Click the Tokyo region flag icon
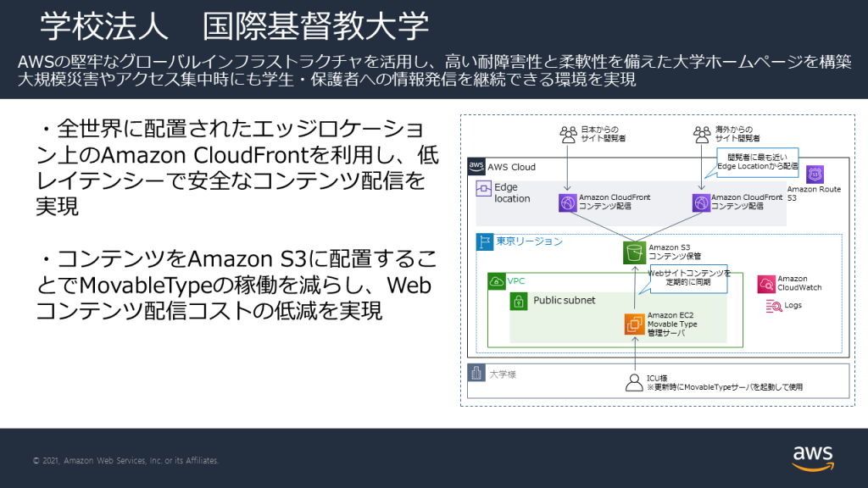Screen dimensions: 868x488 pyautogui.click(x=484, y=242)
